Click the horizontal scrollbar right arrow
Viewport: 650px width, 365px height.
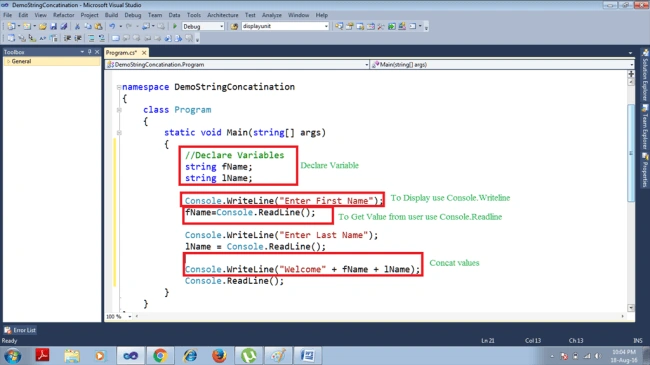point(623,316)
